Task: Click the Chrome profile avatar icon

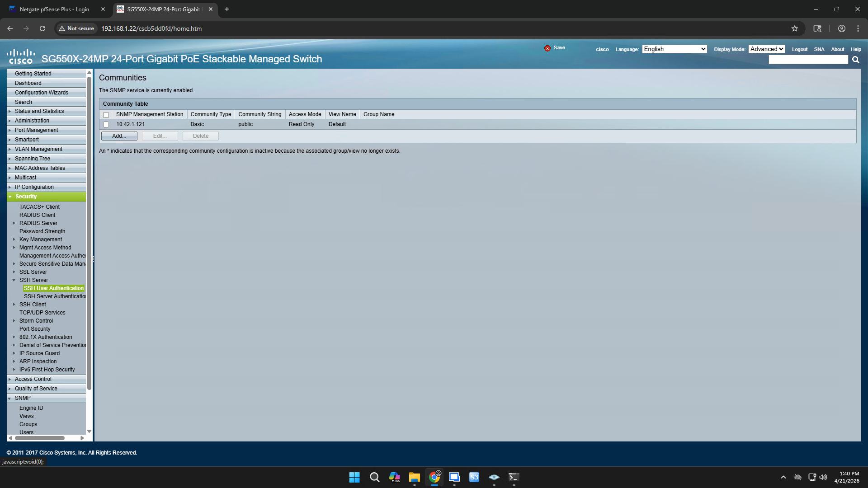Action: [x=841, y=28]
